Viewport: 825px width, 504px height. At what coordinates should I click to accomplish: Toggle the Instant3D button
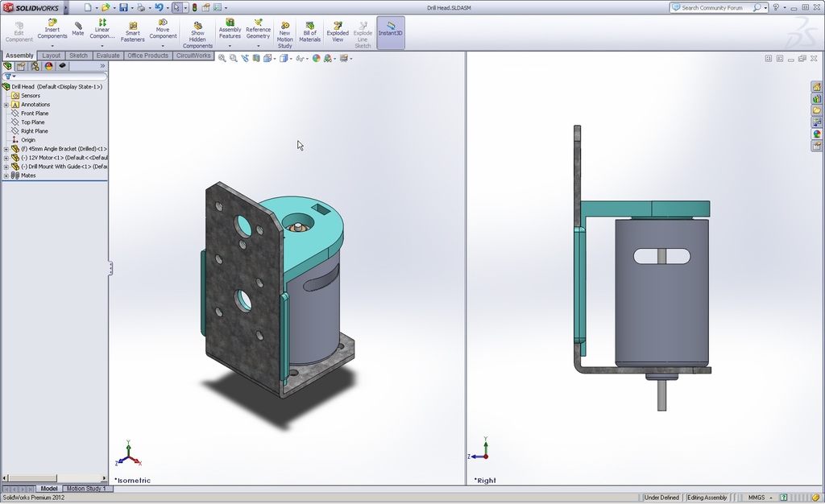click(391, 31)
